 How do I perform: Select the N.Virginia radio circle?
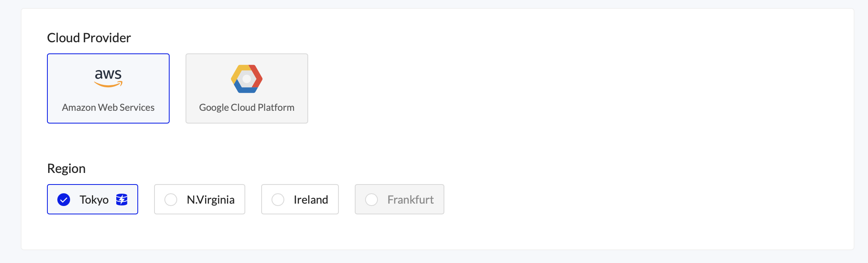171,200
